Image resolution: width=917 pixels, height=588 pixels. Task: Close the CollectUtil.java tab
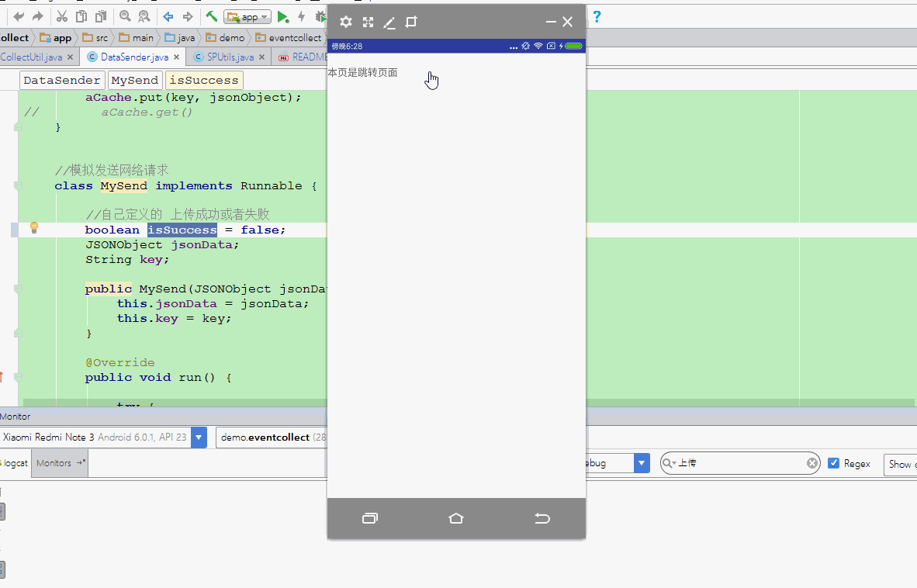(x=70, y=57)
